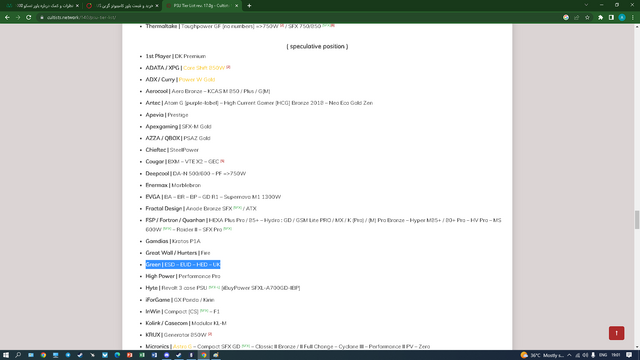Click the Cougar BXM VTE X2 GEC entry
The width and height of the screenshot is (640, 360).
click(185, 162)
